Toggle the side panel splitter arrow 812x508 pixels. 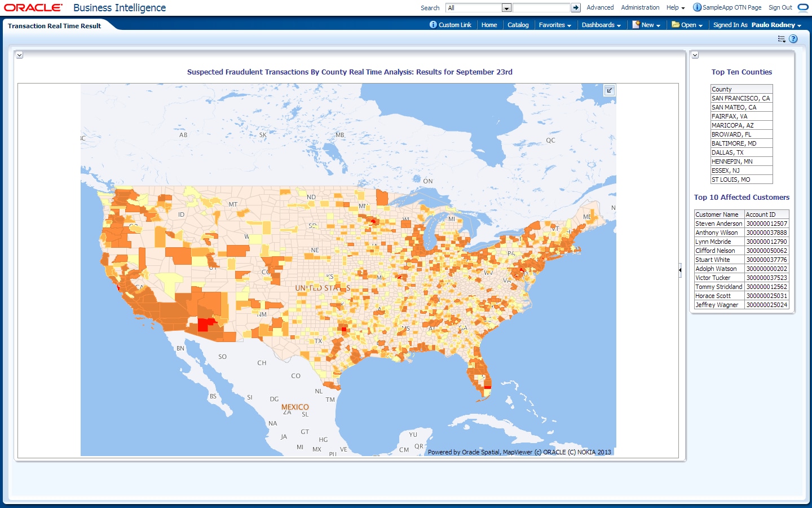[680, 270]
